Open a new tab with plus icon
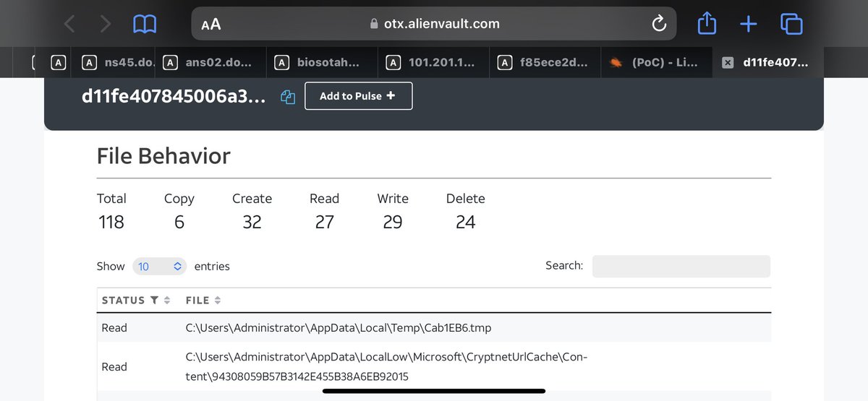Viewport: 868px width, 401px height. point(748,24)
